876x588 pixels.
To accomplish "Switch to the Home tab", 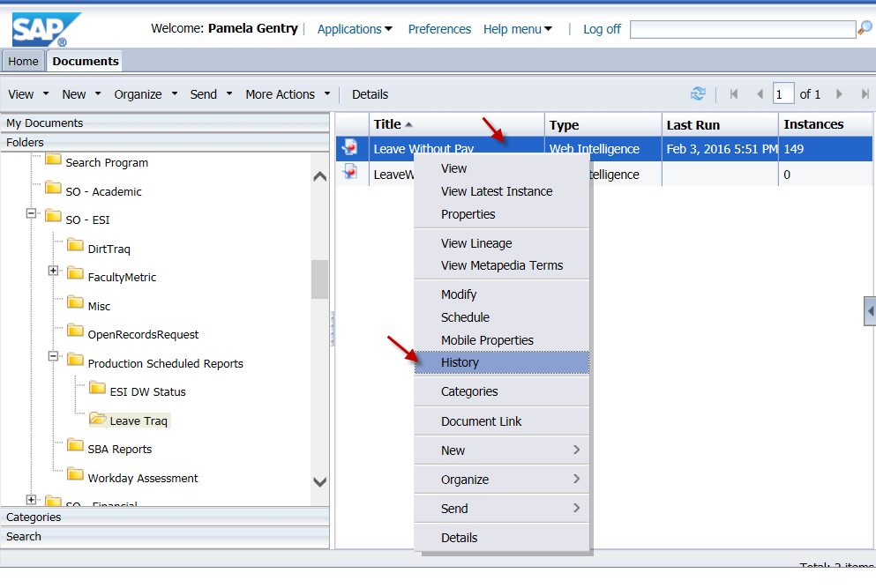I will [23, 61].
